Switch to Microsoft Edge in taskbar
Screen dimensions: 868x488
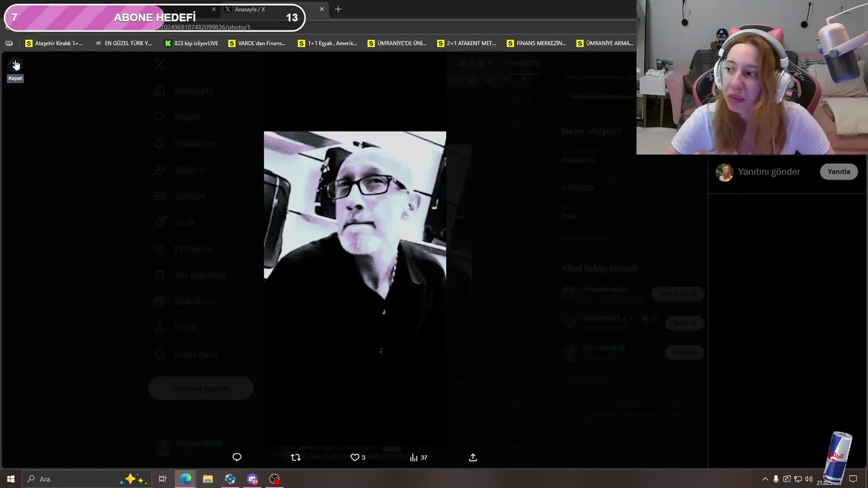(185, 479)
